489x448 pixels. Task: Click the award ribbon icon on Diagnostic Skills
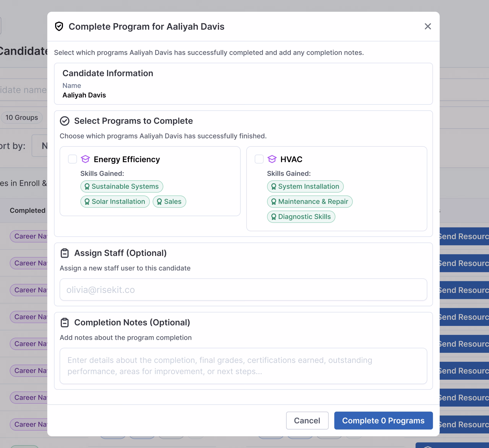[x=274, y=217]
